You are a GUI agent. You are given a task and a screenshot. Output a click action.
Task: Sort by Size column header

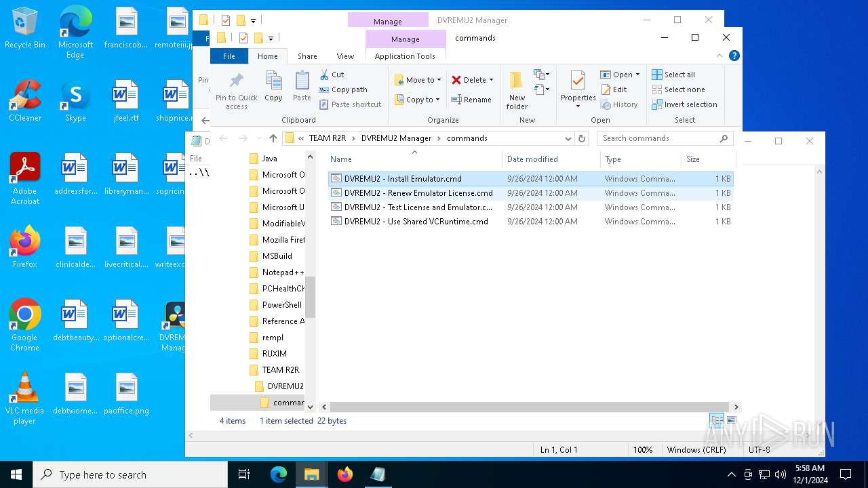[x=693, y=159]
